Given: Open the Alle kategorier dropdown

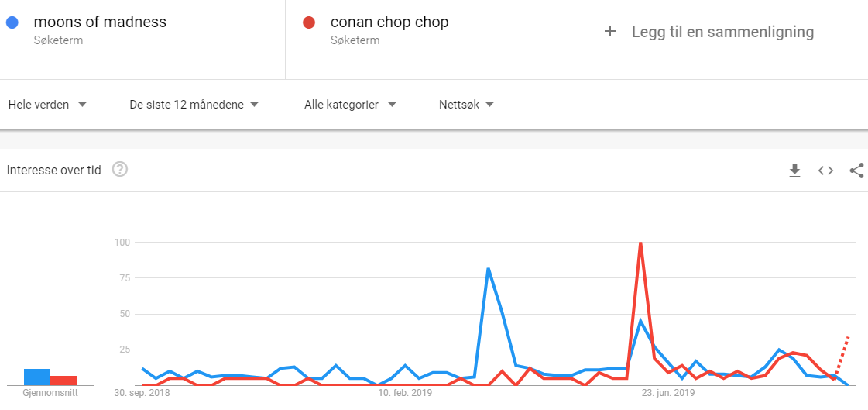Looking at the screenshot, I should click(x=351, y=105).
